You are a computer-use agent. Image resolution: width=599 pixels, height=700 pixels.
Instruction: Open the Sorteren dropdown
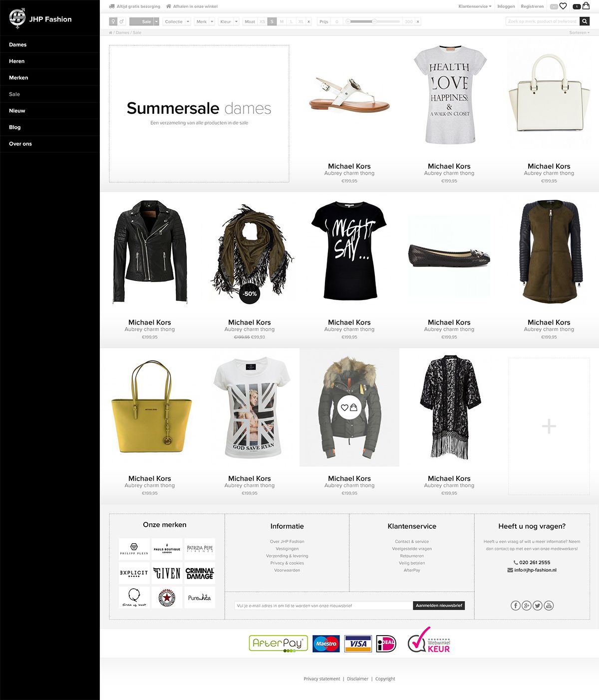point(579,32)
